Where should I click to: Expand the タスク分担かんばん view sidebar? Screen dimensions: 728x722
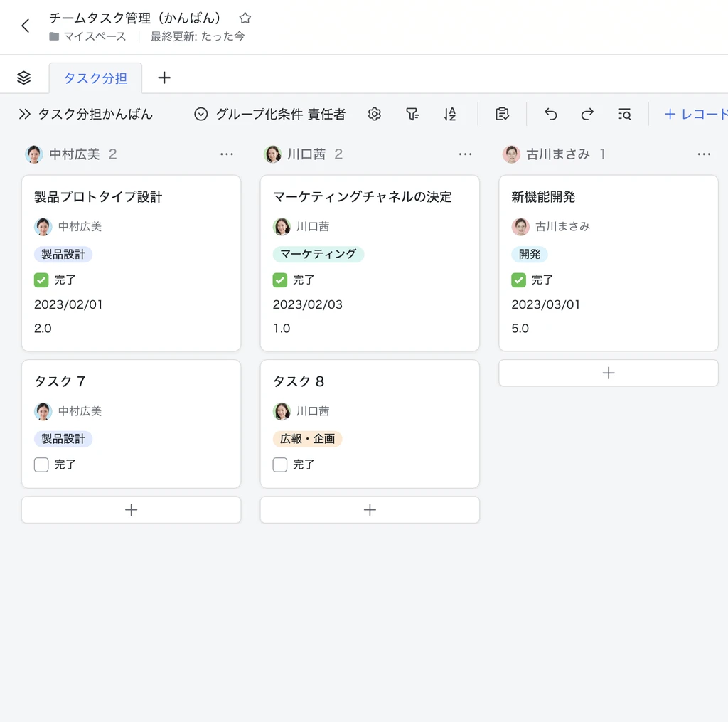(25, 114)
